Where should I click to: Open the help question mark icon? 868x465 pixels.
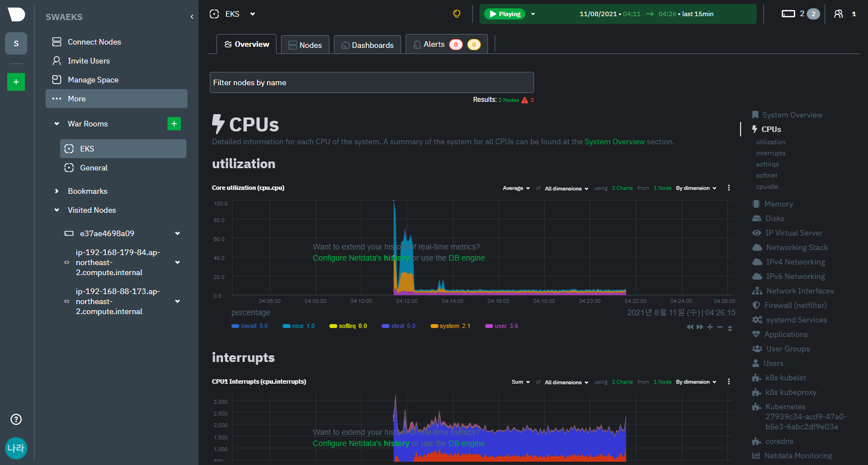pos(16,419)
